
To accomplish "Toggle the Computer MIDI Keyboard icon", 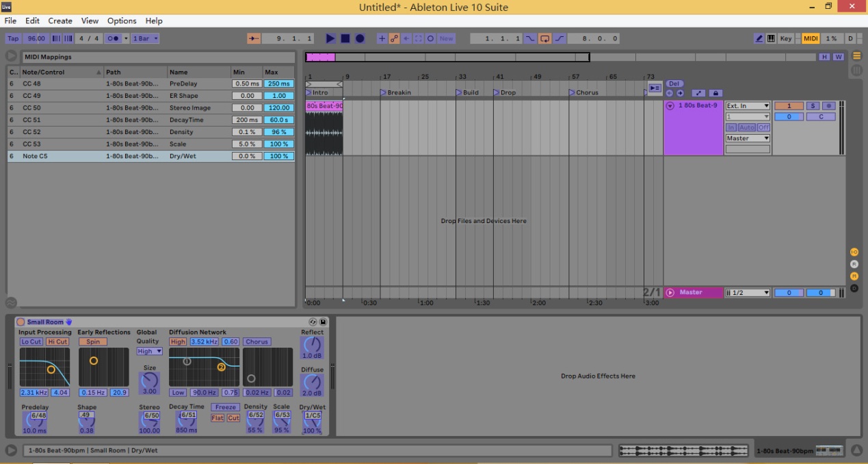I will 771,39.
